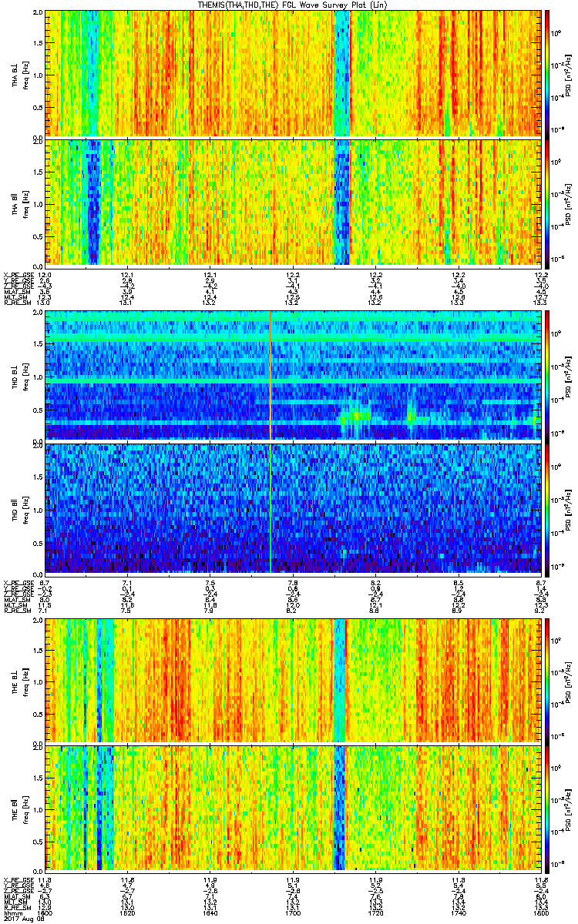The height and width of the screenshot is (924, 578).
Task: Click the THD B-perpendicular freq [Hz] axis label
Action: (25, 376)
